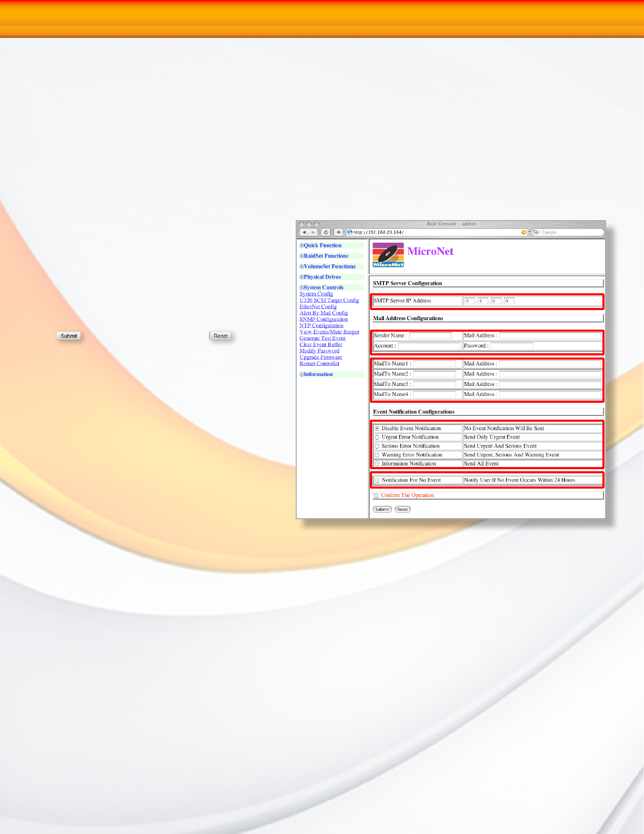Open View Events/Mute Beeper
644x834 pixels.
pos(329,332)
